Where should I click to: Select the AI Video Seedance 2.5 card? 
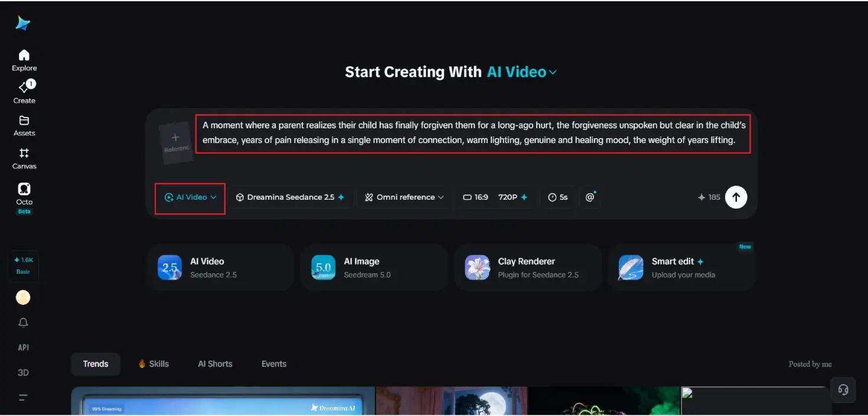(x=220, y=268)
